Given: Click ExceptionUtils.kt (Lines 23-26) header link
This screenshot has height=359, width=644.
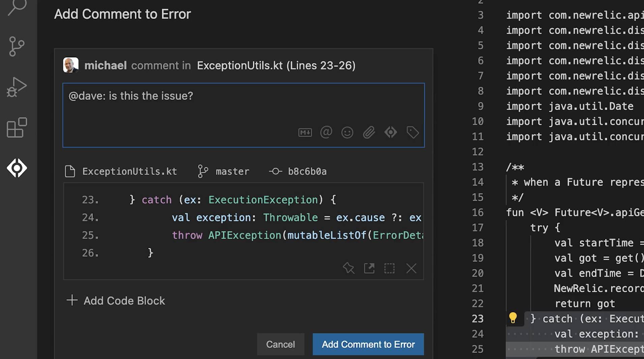Looking at the screenshot, I should [x=276, y=65].
